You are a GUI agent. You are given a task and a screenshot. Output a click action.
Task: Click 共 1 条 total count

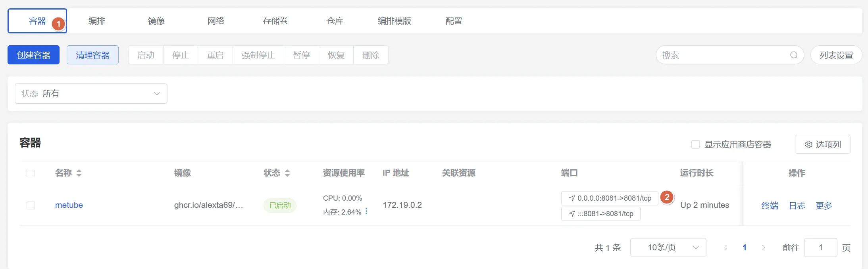(608, 248)
